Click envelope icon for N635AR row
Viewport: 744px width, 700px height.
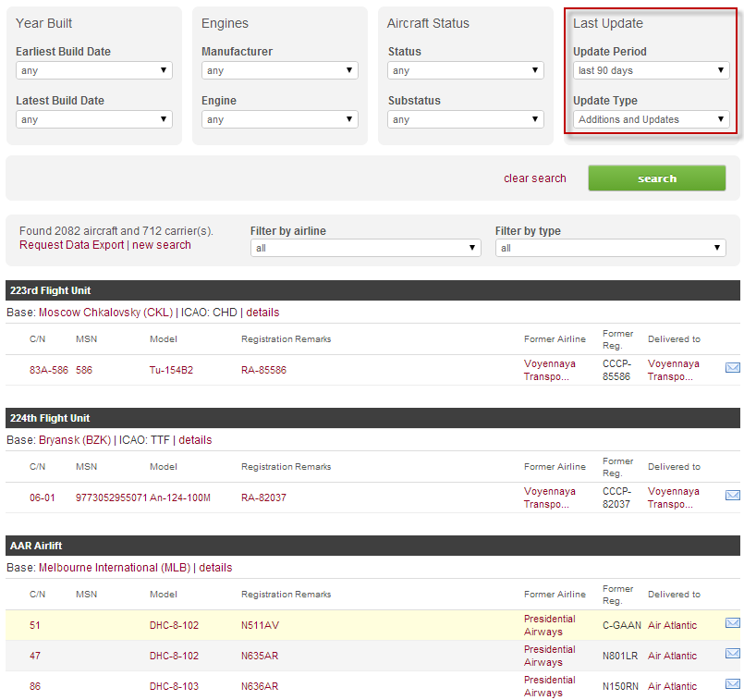[x=732, y=654]
